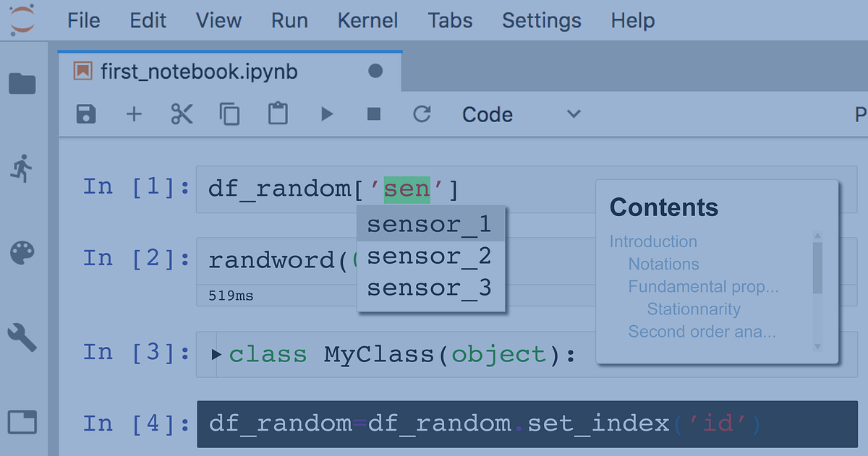Run the selected cell
Image resolution: width=868 pixels, height=456 pixels.
point(325,114)
